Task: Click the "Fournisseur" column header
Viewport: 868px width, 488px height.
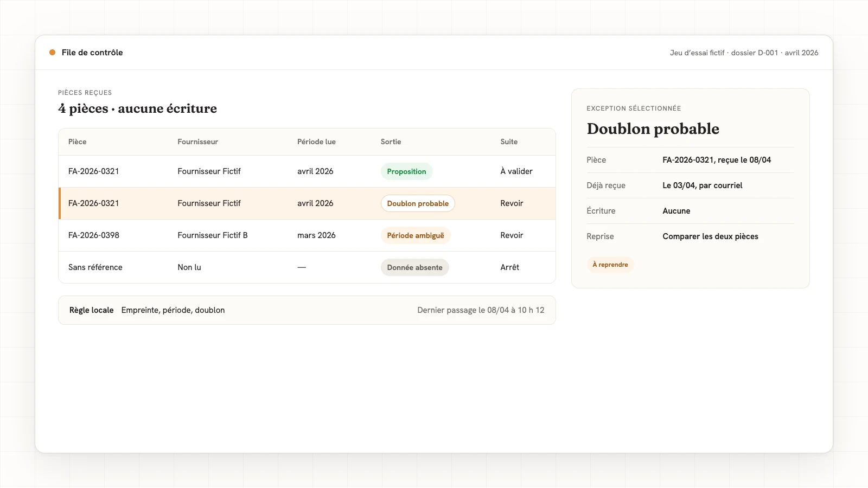Action: (x=198, y=142)
